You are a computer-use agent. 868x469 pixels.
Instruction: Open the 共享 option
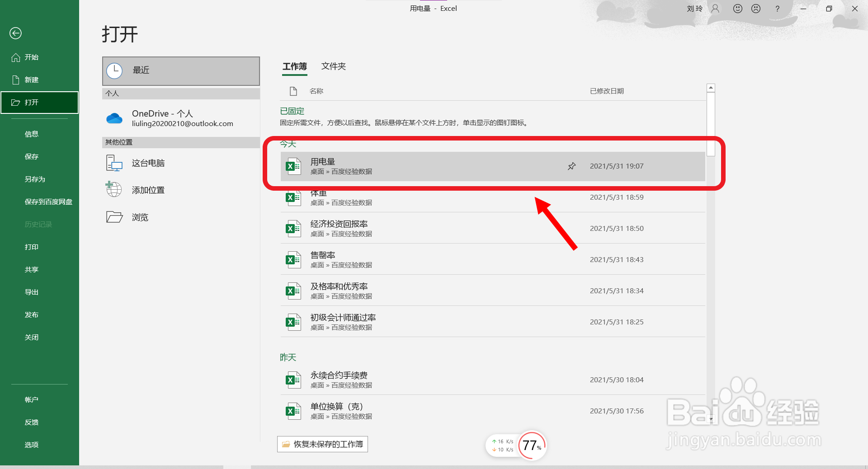(x=39, y=270)
